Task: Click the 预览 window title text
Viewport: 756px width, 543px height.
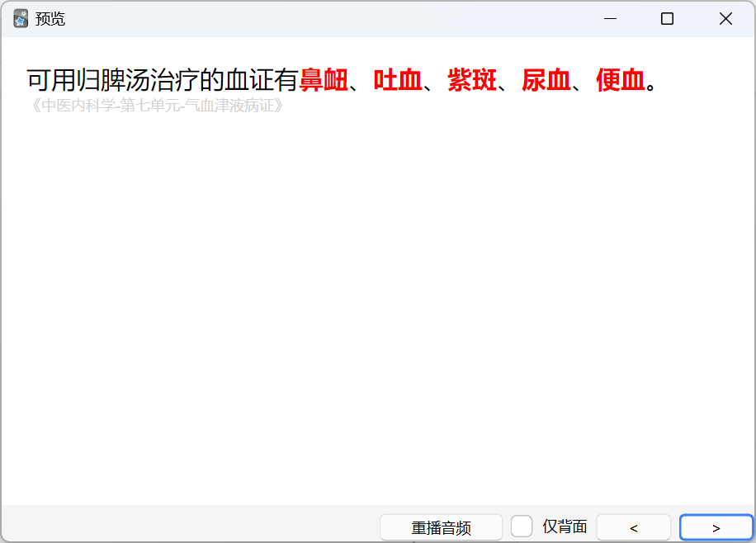Action: point(50,19)
